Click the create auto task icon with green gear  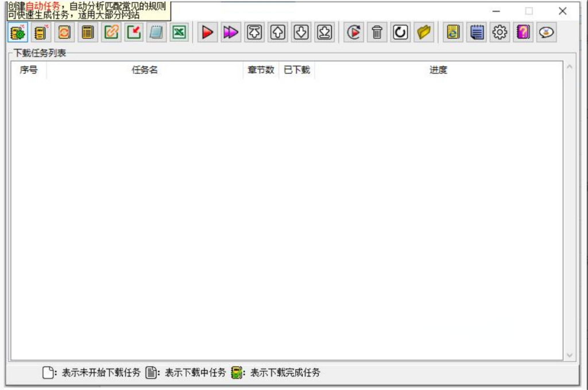tap(18, 33)
